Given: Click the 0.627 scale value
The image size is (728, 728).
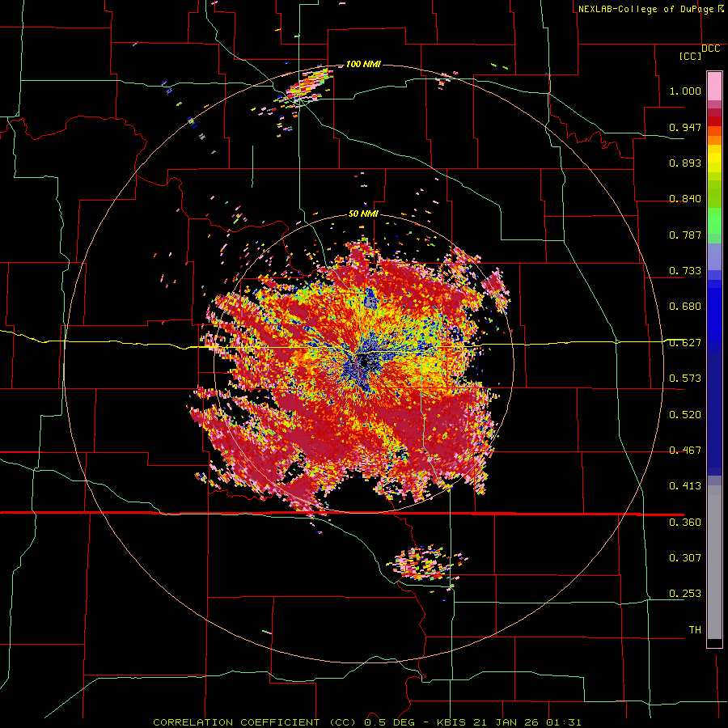Looking at the screenshot, I should (685, 343).
